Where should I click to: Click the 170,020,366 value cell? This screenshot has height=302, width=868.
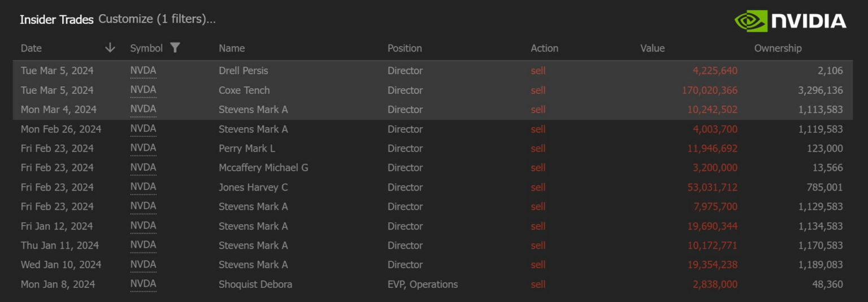point(709,90)
